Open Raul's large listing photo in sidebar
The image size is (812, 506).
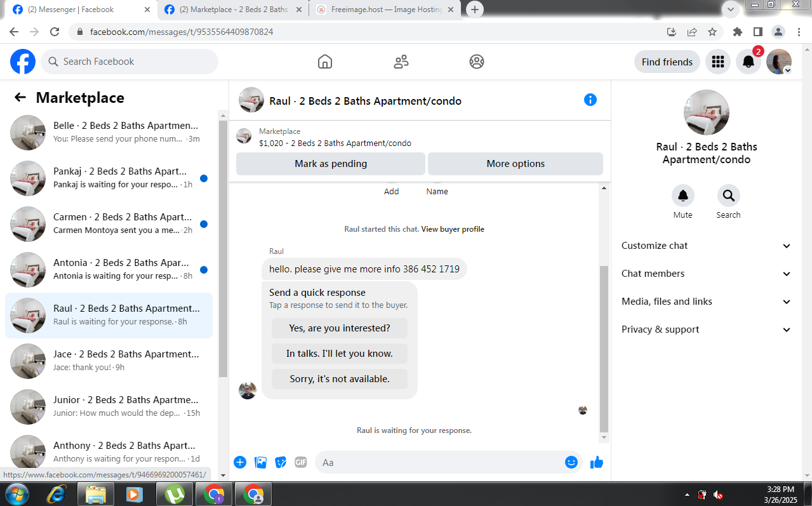point(707,112)
